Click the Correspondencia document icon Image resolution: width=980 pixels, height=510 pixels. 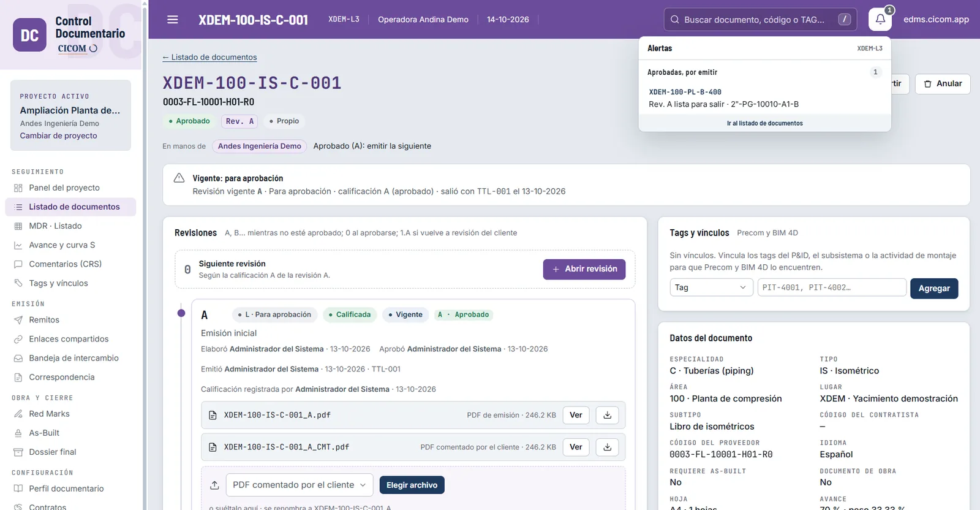(18, 377)
